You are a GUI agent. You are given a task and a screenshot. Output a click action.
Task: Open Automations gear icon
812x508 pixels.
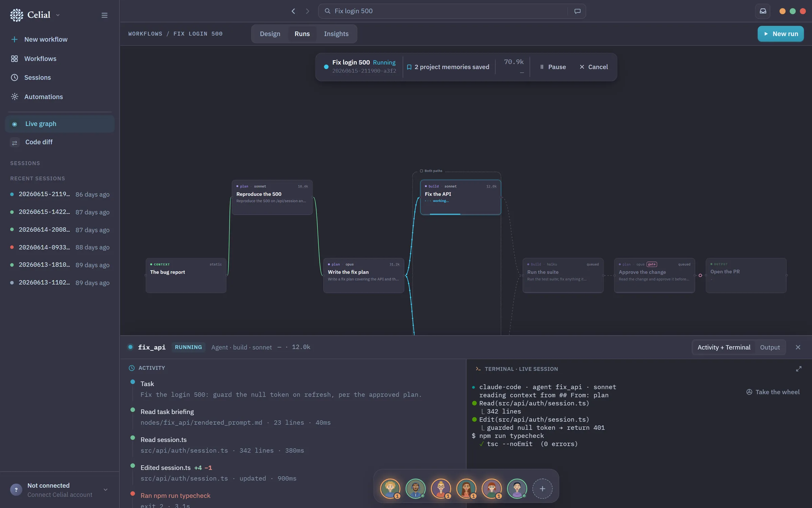(14, 97)
